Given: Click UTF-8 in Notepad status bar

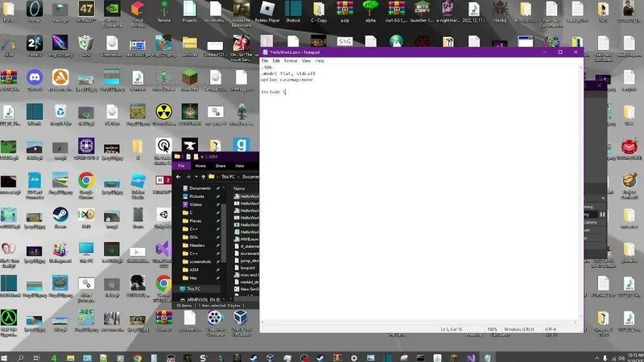Looking at the screenshot, I should pos(551,329).
